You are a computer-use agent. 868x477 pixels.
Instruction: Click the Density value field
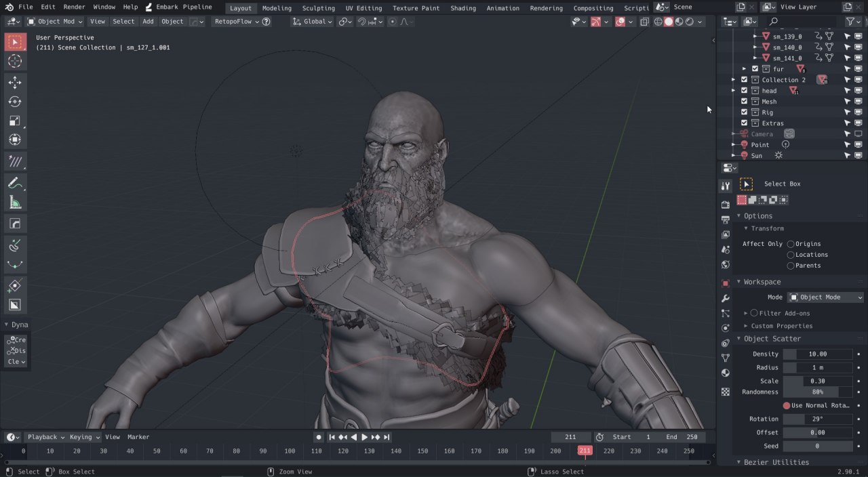pos(817,354)
